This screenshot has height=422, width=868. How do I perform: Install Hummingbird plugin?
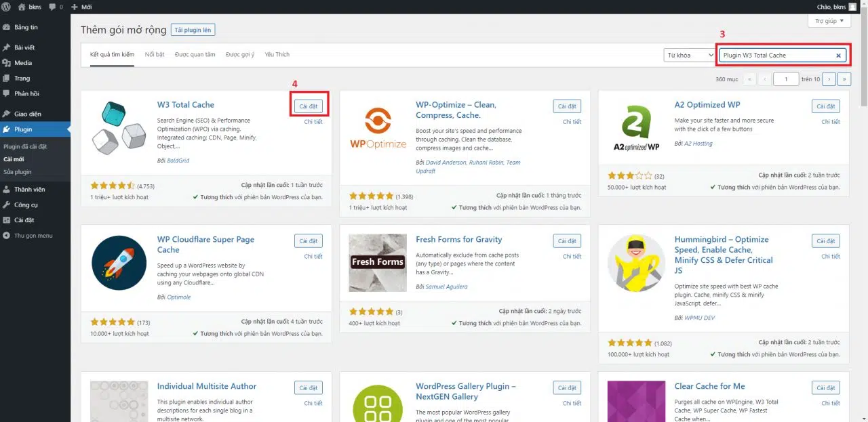(825, 241)
